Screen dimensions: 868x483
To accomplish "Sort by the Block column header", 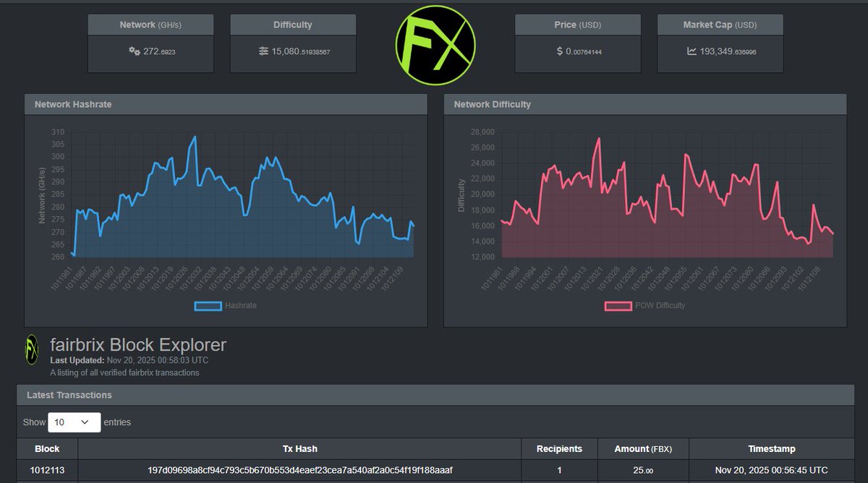I will tap(47, 449).
